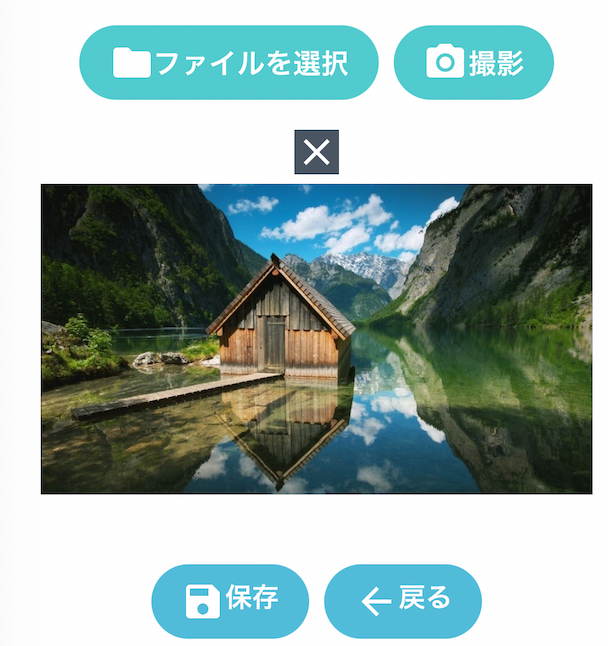Remove the uploaded image with X icon

coord(316,152)
